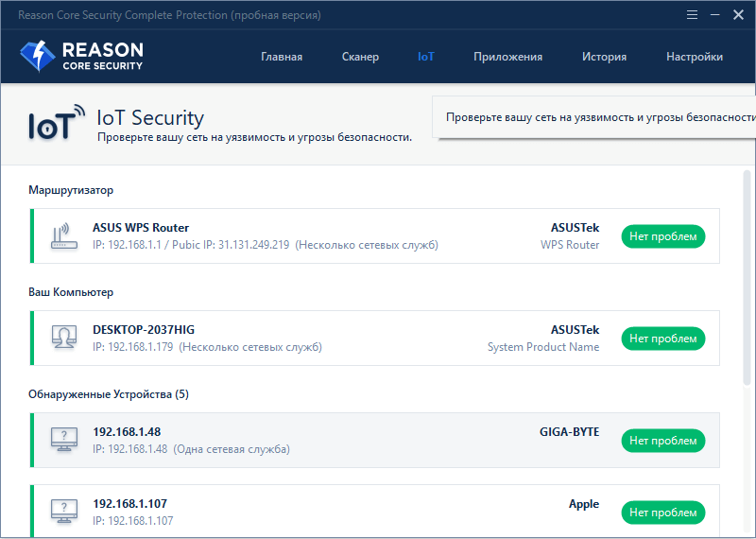The height and width of the screenshot is (539, 756).
Task: Select the bold 192.168.1.48 device name
Action: (x=127, y=432)
